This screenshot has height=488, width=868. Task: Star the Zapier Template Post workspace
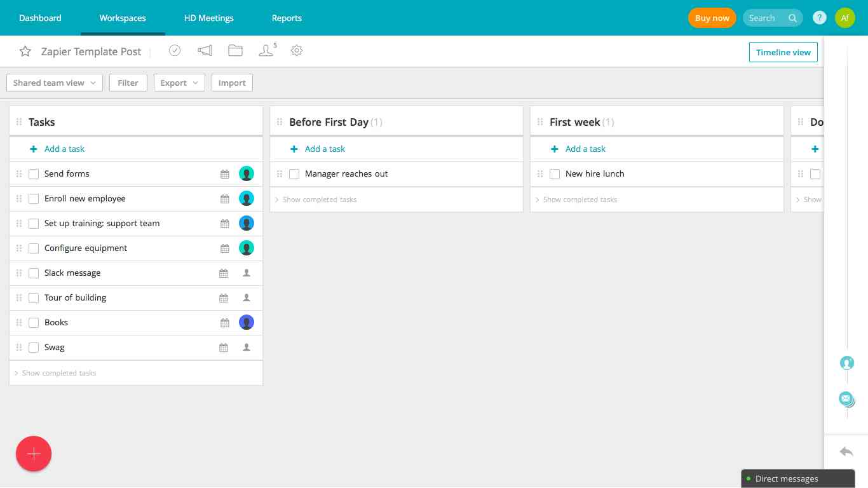[x=25, y=51]
